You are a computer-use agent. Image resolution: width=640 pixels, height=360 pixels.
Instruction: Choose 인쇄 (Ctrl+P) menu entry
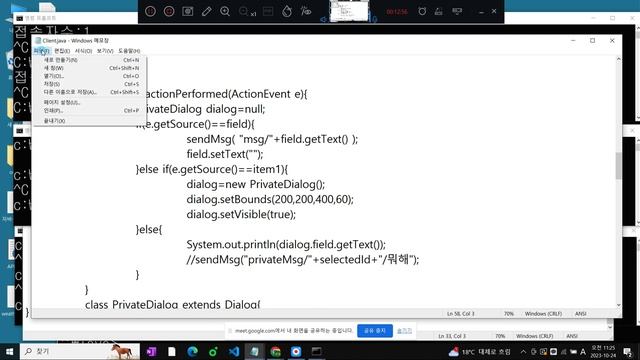click(91, 111)
